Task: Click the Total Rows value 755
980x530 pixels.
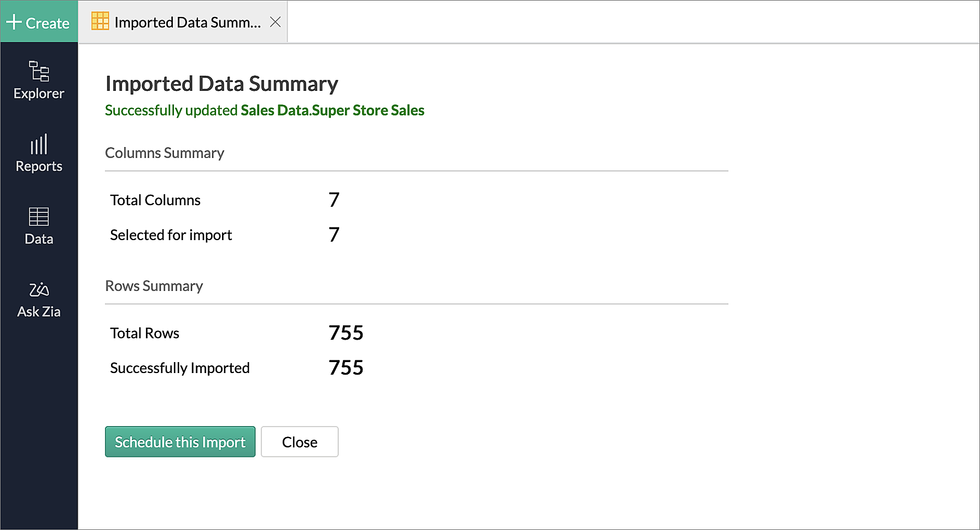Action: (346, 333)
